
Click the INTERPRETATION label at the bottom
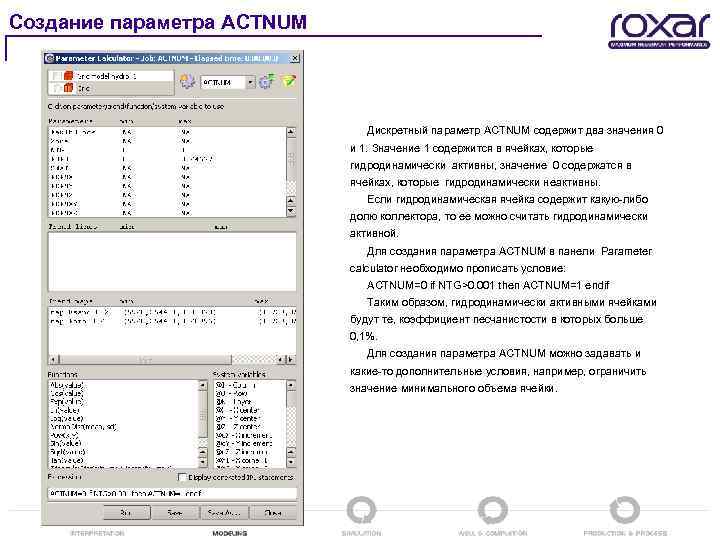click(97, 533)
